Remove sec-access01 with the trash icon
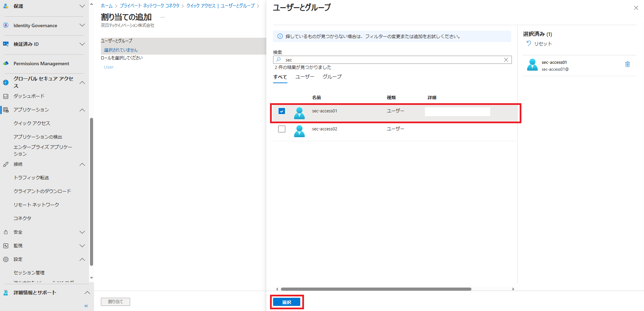 tap(627, 64)
